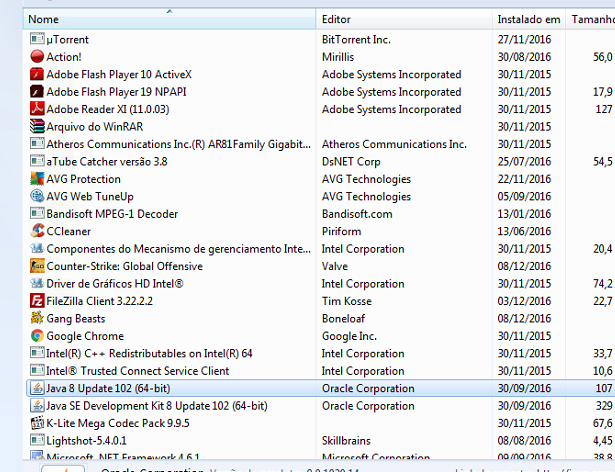Click the Valve editor cell
This screenshot has height=472, width=615.
[335, 266]
